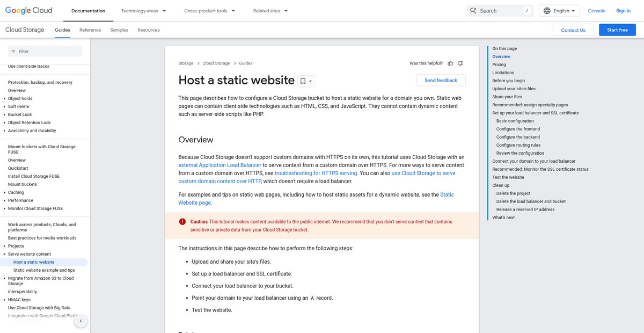Click Storage in the breadcrumb
This screenshot has width=644, height=333.
pyautogui.click(x=186, y=63)
